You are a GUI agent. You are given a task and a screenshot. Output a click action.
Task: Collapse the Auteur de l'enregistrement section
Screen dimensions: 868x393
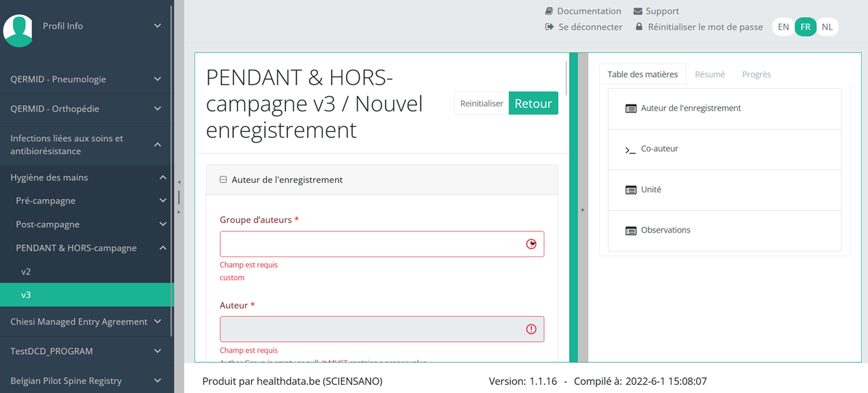pos(223,180)
